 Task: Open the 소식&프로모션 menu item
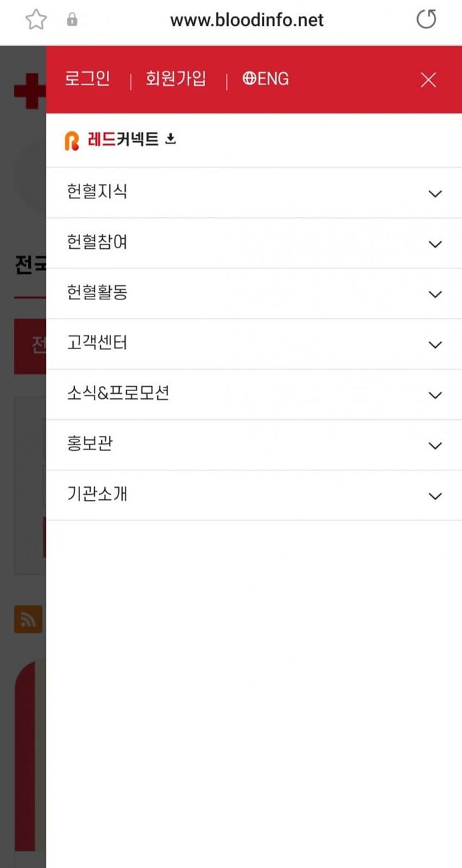pyautogui.click(x=118, y=394)
